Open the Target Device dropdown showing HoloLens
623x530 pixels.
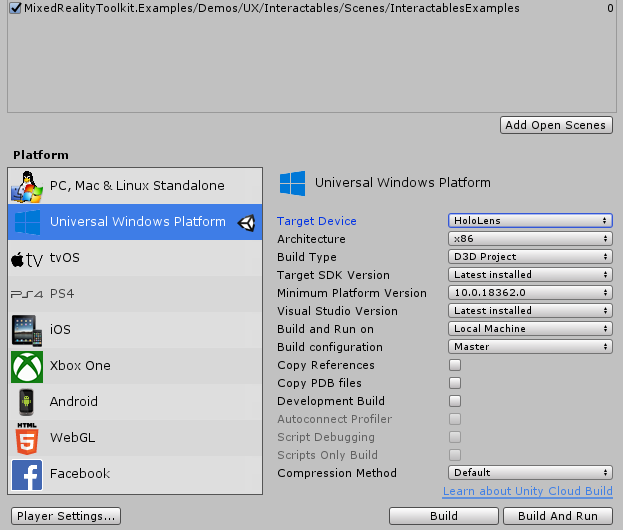(530, 221)
